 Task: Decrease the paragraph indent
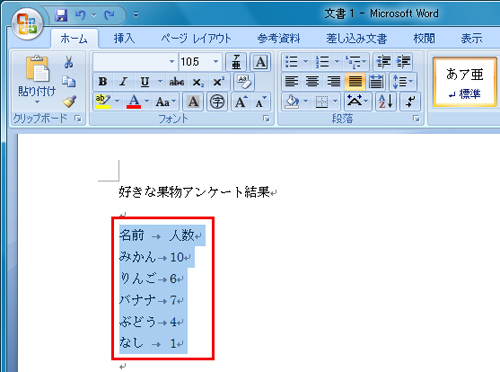[x=384, y=62]
